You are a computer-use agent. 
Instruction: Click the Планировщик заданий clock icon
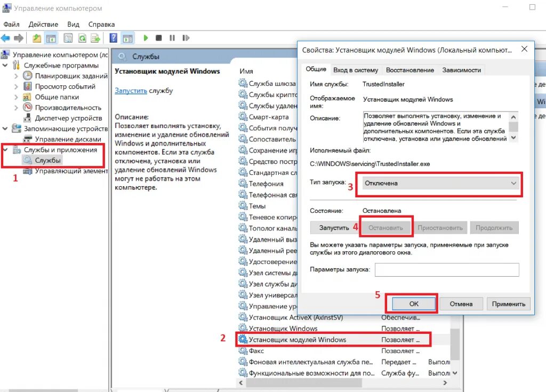[x=28, y=76]
